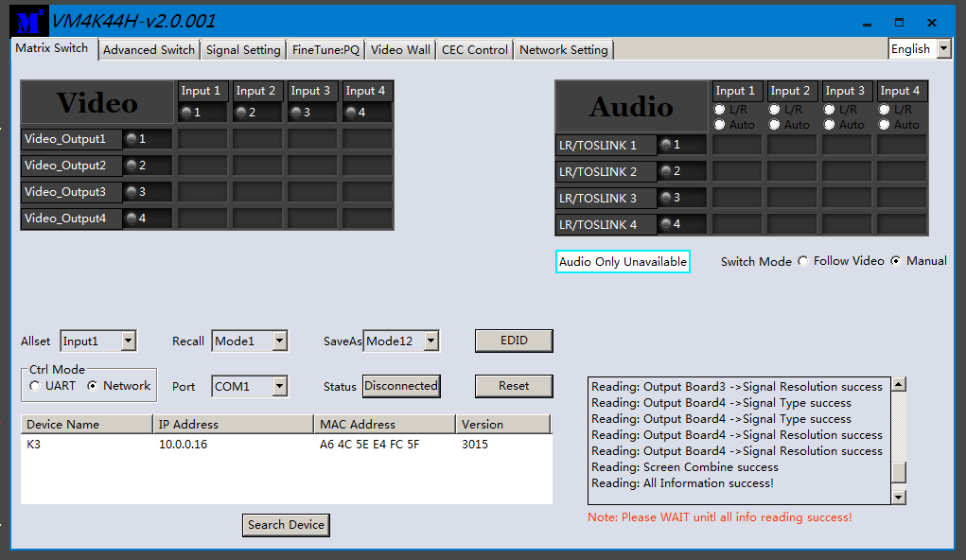Viewport: 966px width, 560px height.
Task: Change the interface language via English dropdown
Action: [941, 47]
